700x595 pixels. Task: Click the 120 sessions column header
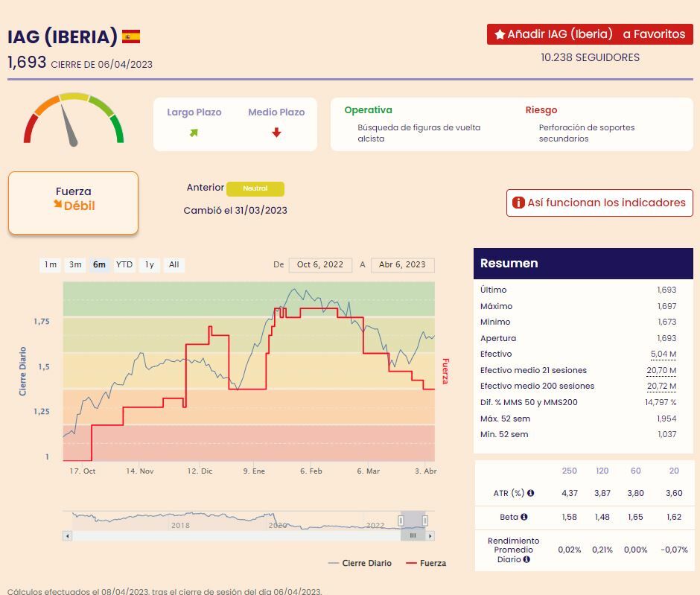coord(602,471)
